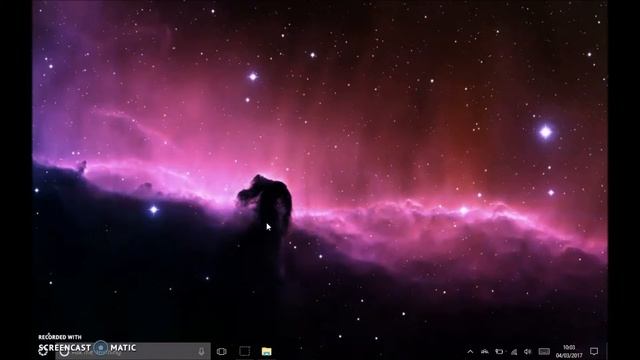Viewport: 640px width, 360px height.
Task: Open Task View from the taskbar
Action: coord(222,351)
